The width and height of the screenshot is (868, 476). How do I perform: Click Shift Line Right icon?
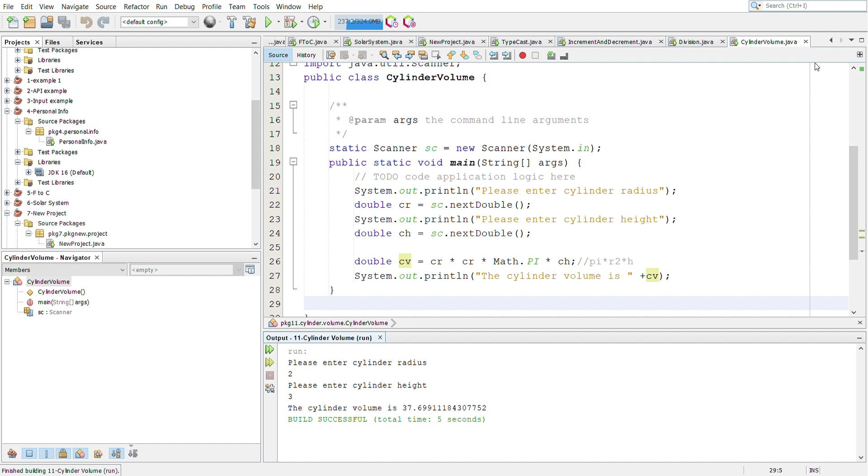coord(507,55)
